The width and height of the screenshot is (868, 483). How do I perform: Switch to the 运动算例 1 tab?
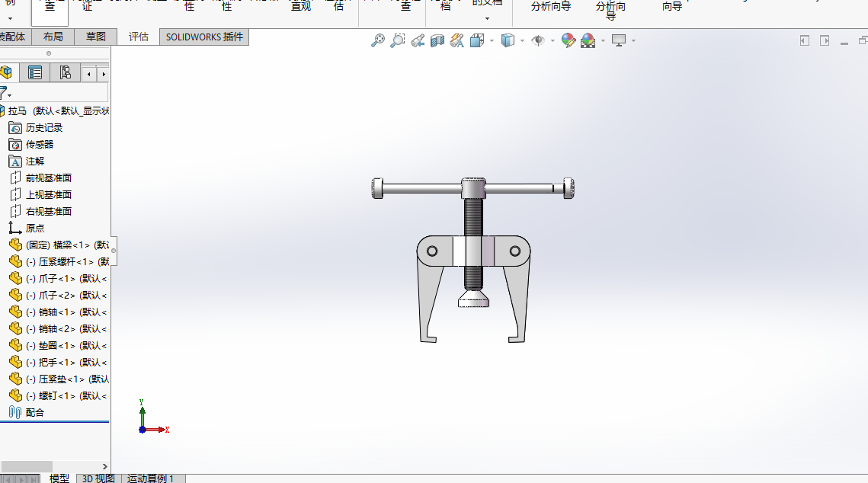pos(150,478)
